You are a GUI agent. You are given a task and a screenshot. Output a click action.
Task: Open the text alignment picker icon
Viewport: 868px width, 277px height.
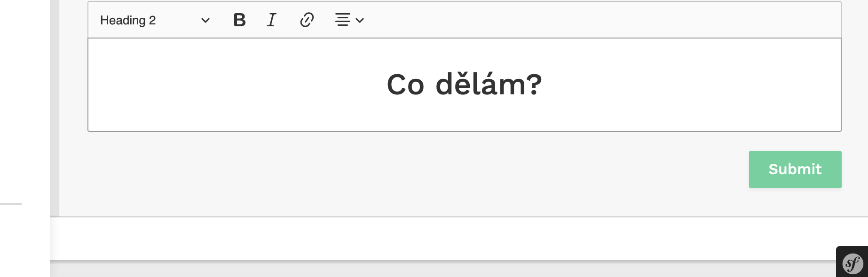[349, 20]
